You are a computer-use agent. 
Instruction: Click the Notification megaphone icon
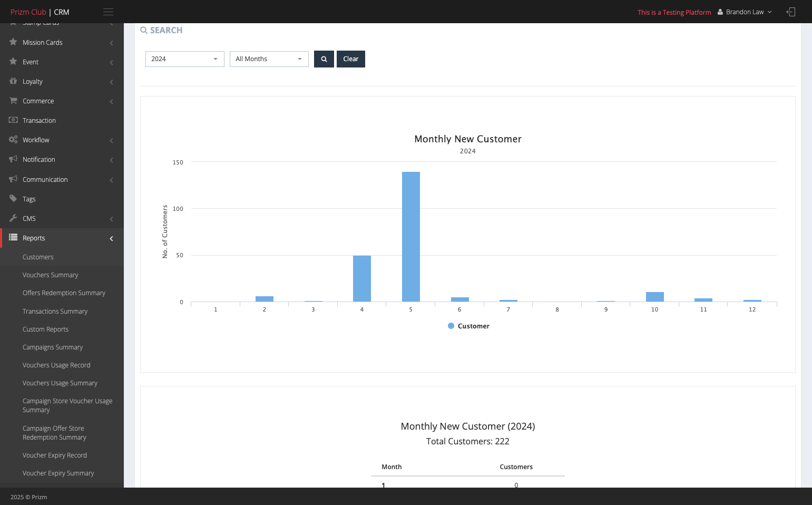tap(13, 159)
